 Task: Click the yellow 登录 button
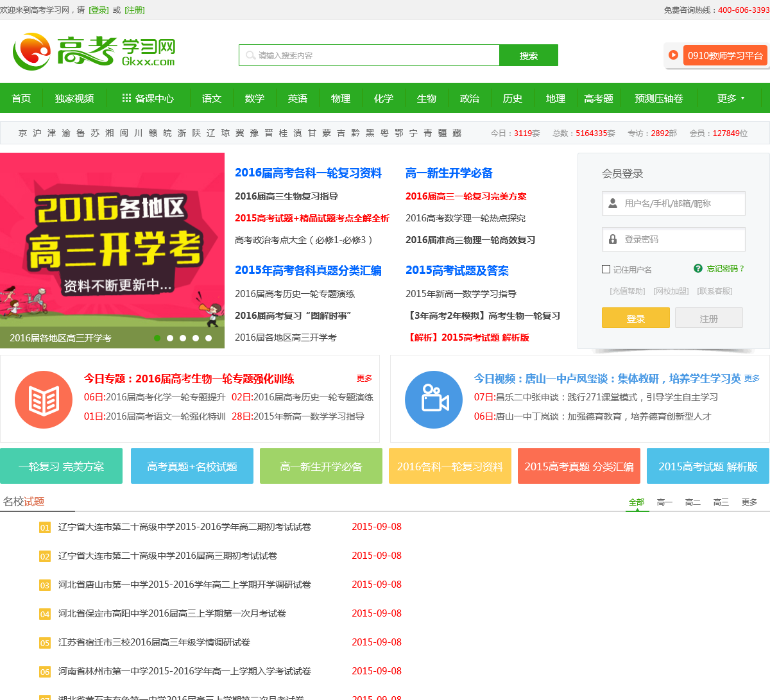(636, 318)
